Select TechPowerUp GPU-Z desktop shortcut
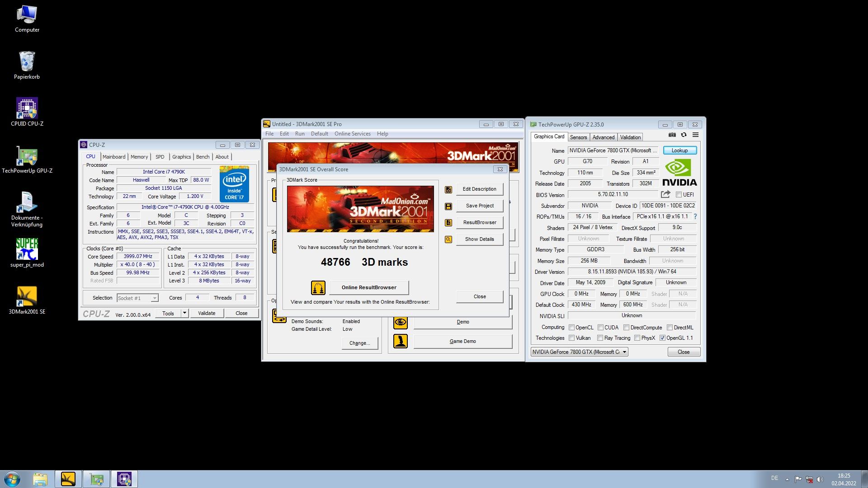Image resolution: width=868 pixels, height=488 pixels. click(27, 159)
